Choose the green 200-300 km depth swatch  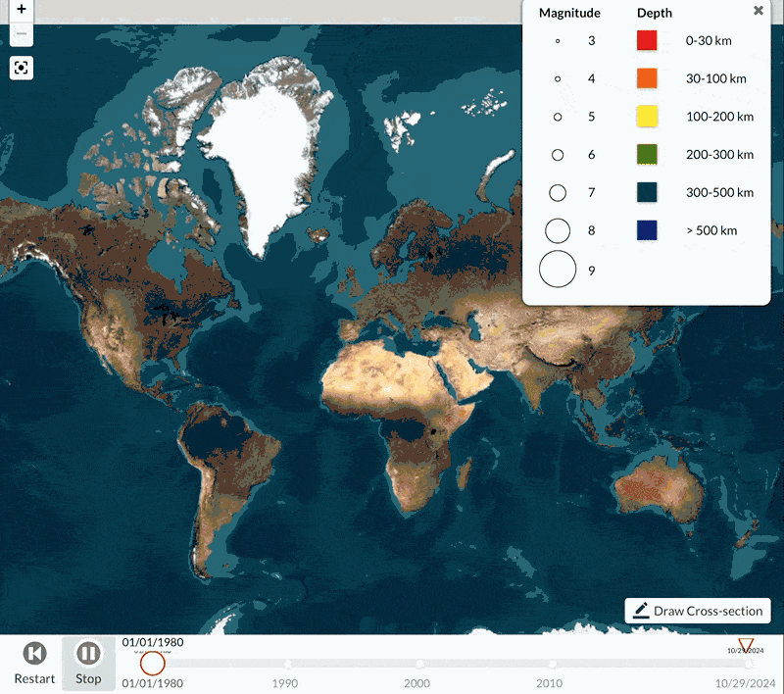(x=646, y=154)
